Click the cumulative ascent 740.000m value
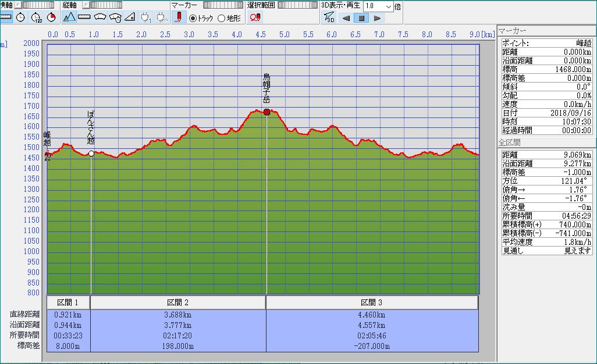 (575, 225)
